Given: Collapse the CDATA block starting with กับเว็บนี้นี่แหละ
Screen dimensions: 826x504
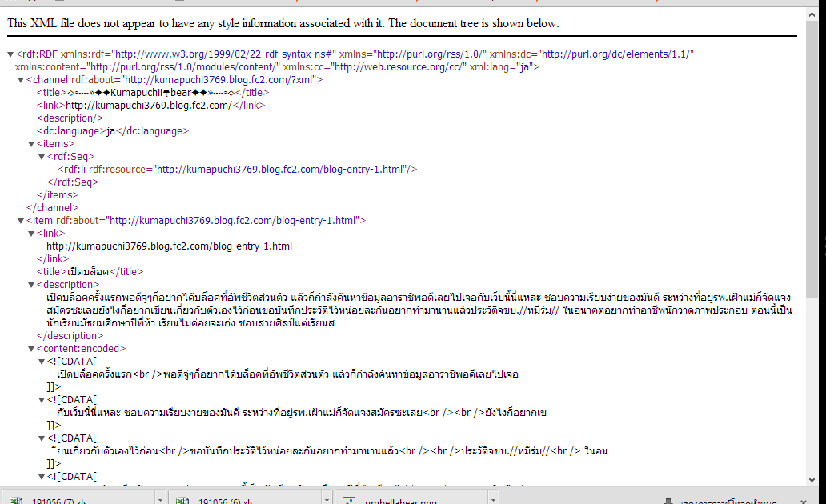Looking at the screenshot, I should click(41, 400).
